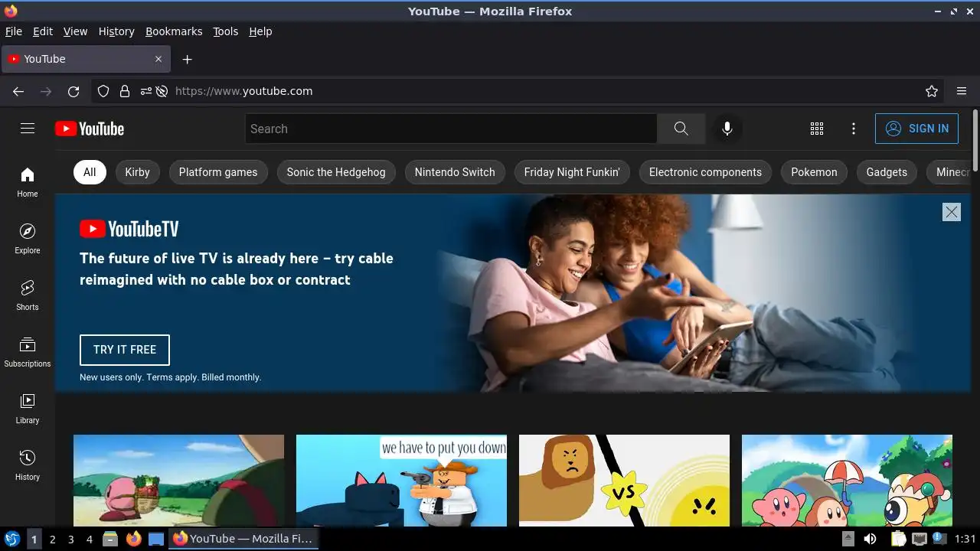Open a new tab
Image resolution: width=980 pixels, height=551 pixels.
(187, 59)
